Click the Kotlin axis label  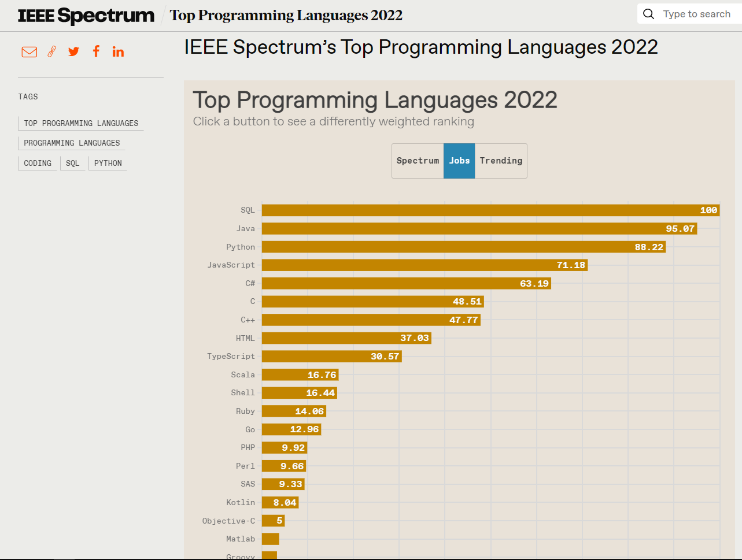(241, 502)
